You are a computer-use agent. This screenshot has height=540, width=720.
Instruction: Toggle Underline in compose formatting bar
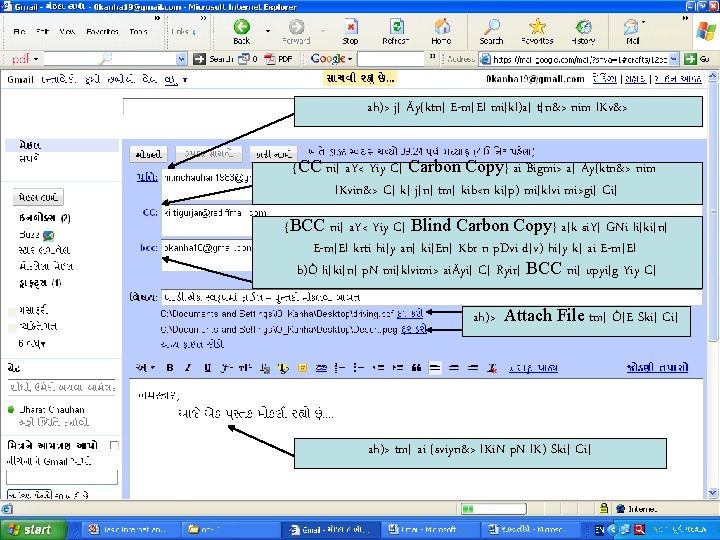coord(208,367)
